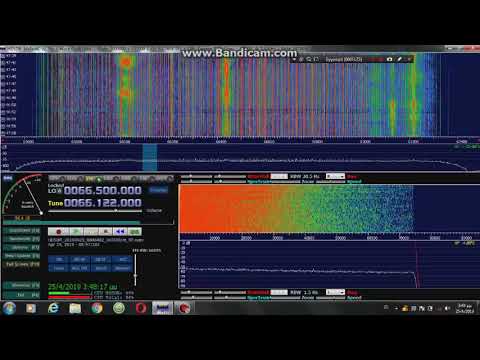Click the Bandicam taskbar icon
Viewport: 480px width, 360px height.
(x=183, y=308)
